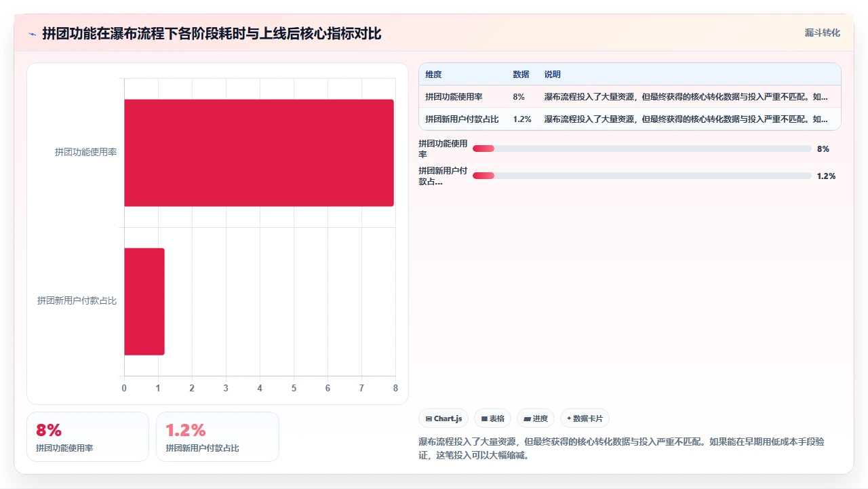Viewport: 868px width, 489px height.
Task: Click the 8% value beside the progress bar
Action: pyautogui.click(x=823, y=149)
